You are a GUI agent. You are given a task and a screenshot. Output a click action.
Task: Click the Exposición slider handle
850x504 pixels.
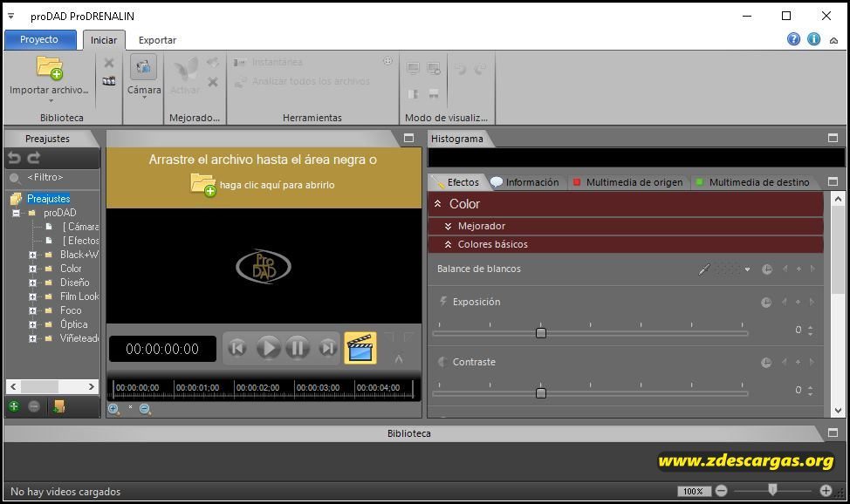click(x=541, y=333)
